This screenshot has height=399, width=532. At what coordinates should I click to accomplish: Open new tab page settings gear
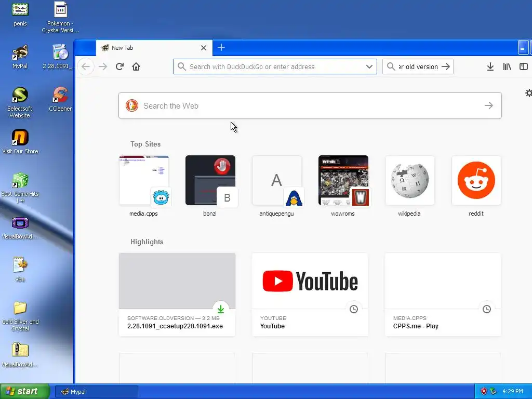(x=528, y=93)
